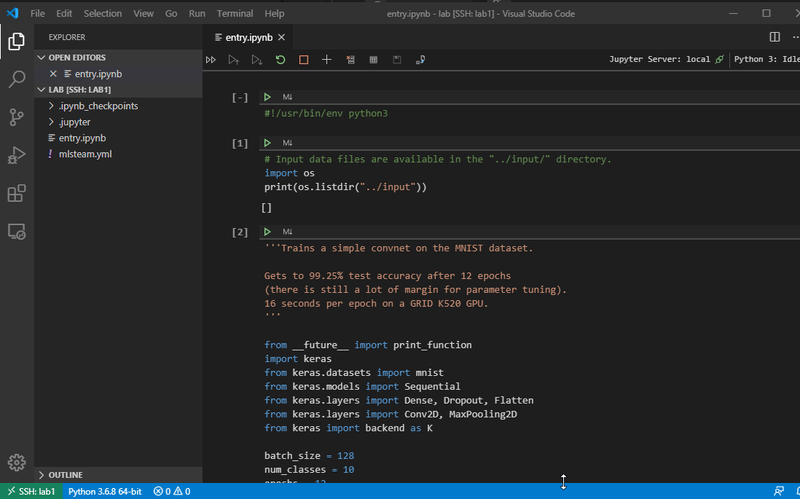The width and height of the screenshot is (800, 499).
Task: Run the shebang cell with play icon
Action: point(267,97)
